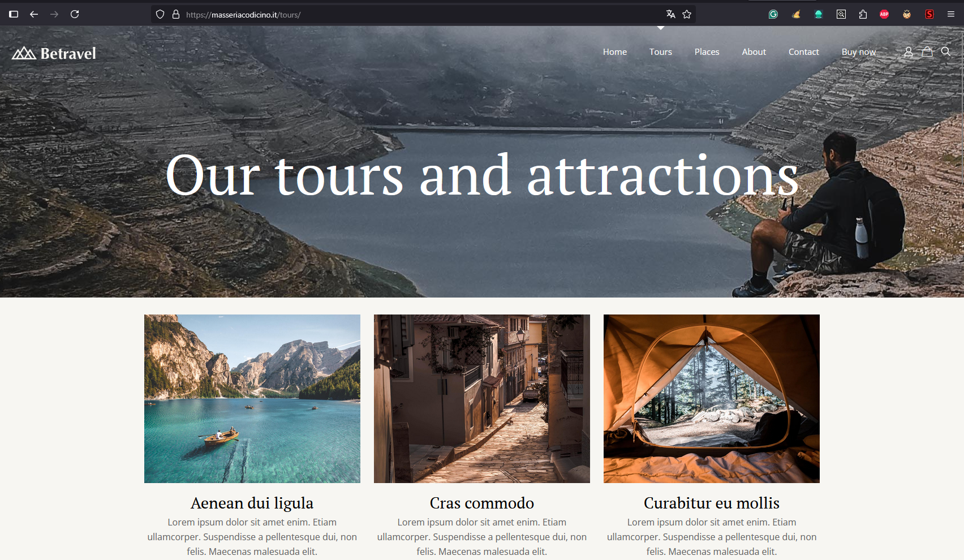
Task: Toggle the sidebar panel button
Action: 14,14
